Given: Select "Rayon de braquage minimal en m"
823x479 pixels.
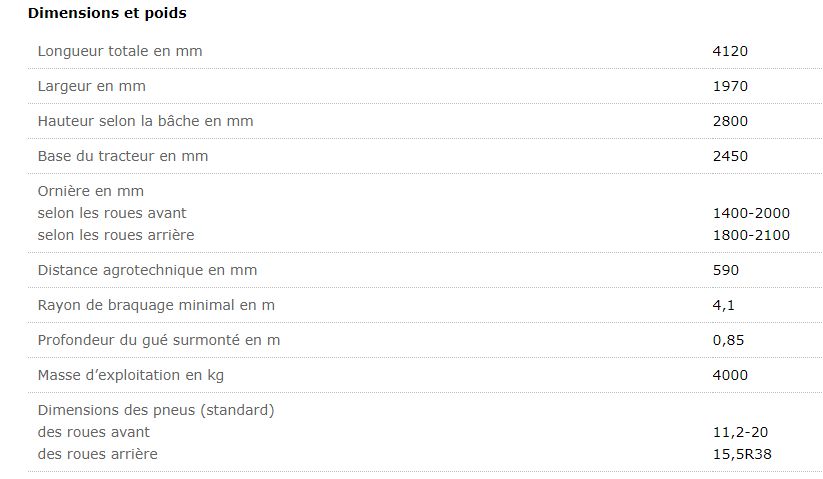Looking at the screenshot, I should click(155, 305).
